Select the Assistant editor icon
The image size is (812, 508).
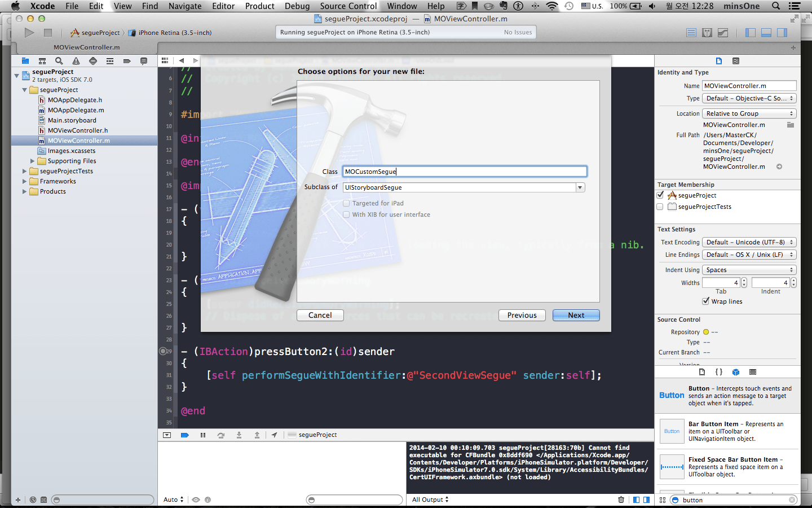(707, 33)
